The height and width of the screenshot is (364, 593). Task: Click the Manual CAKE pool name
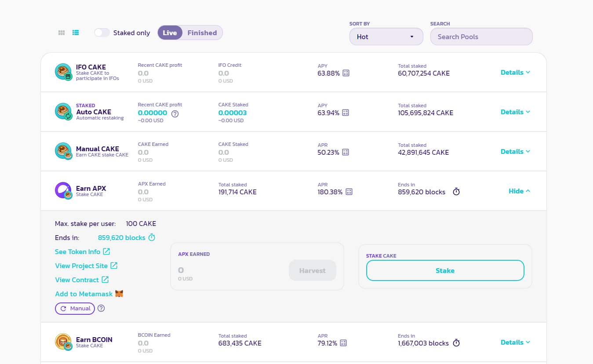(x=98, y=149)
